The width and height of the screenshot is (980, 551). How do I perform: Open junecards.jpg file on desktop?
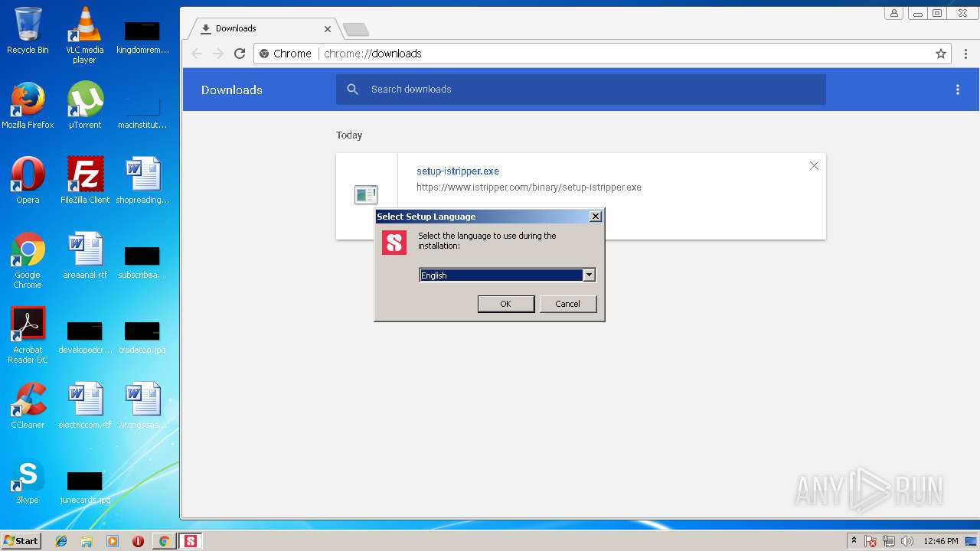coord(85,487)
